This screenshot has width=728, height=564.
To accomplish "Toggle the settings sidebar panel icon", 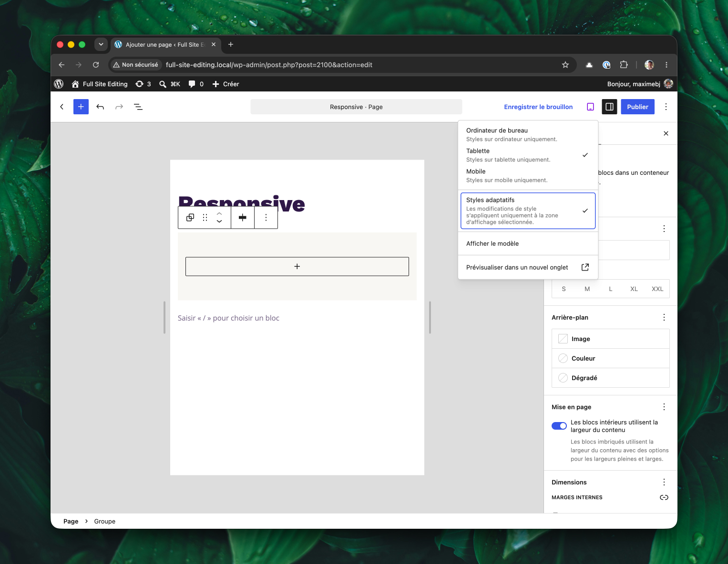I will tap(609, 107).
